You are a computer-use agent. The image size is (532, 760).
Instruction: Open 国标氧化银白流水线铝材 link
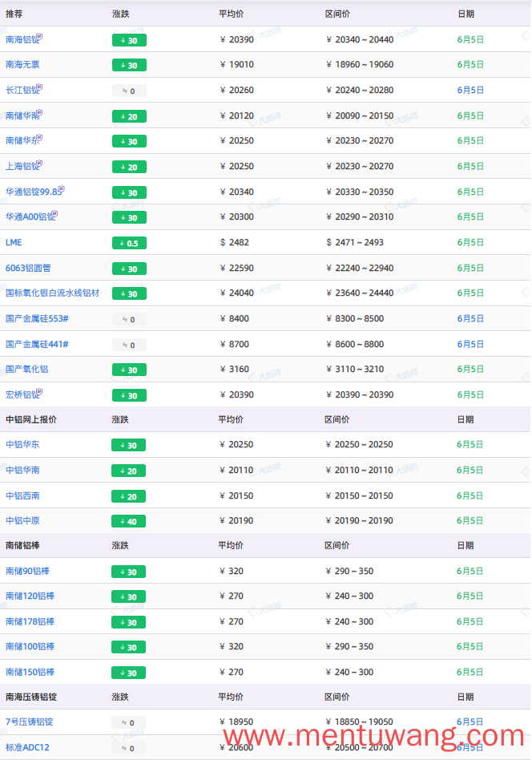click(52, 293)
